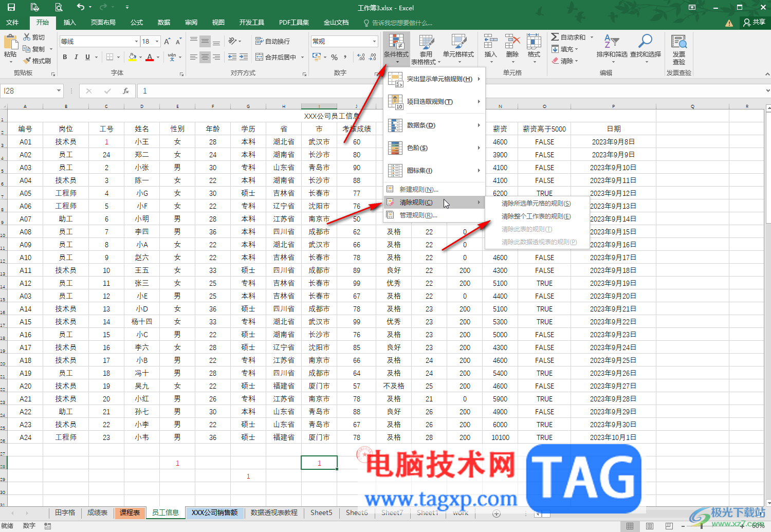This screenshot has width=771, height=532.
Task: Toggle Underline formatting
Action: coord(87,57)
